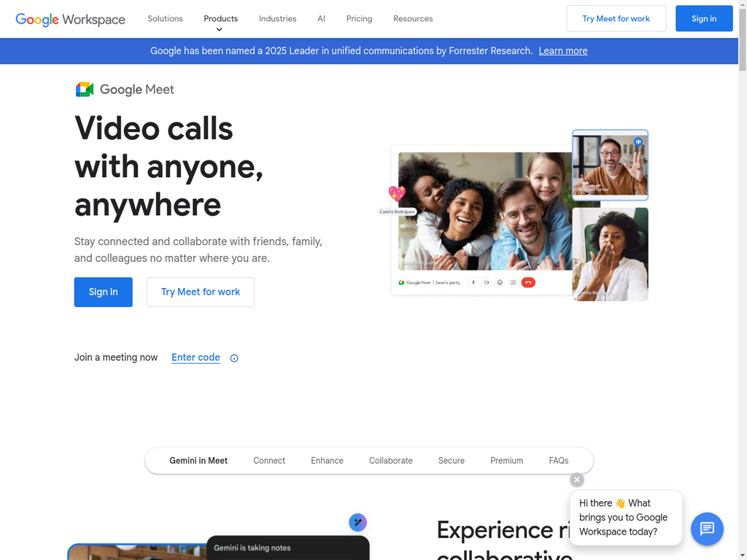Click the camera icon in the meeting preview
The height and width of the screenshot is (560, 747).
point(487,282)
